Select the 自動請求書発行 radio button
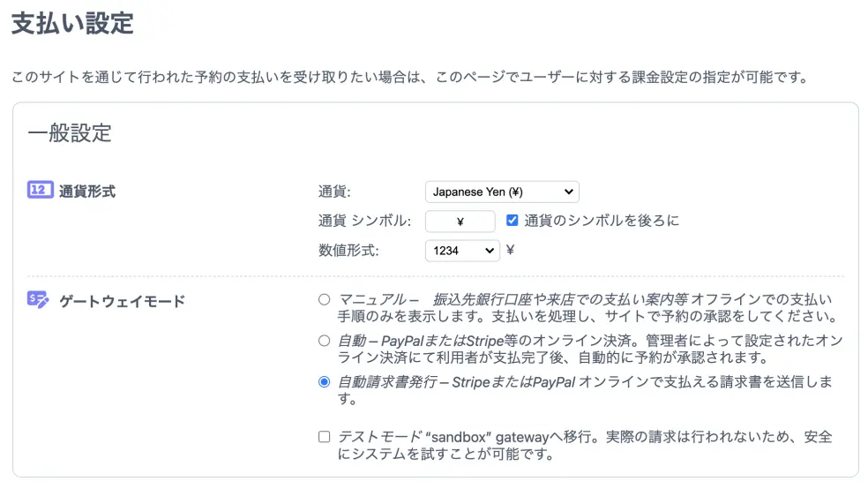 click(325, 381)
